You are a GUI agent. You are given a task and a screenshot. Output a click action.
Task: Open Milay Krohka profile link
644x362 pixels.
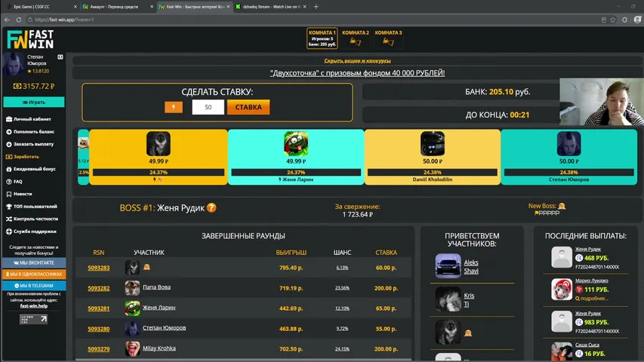tap(159, 348)
